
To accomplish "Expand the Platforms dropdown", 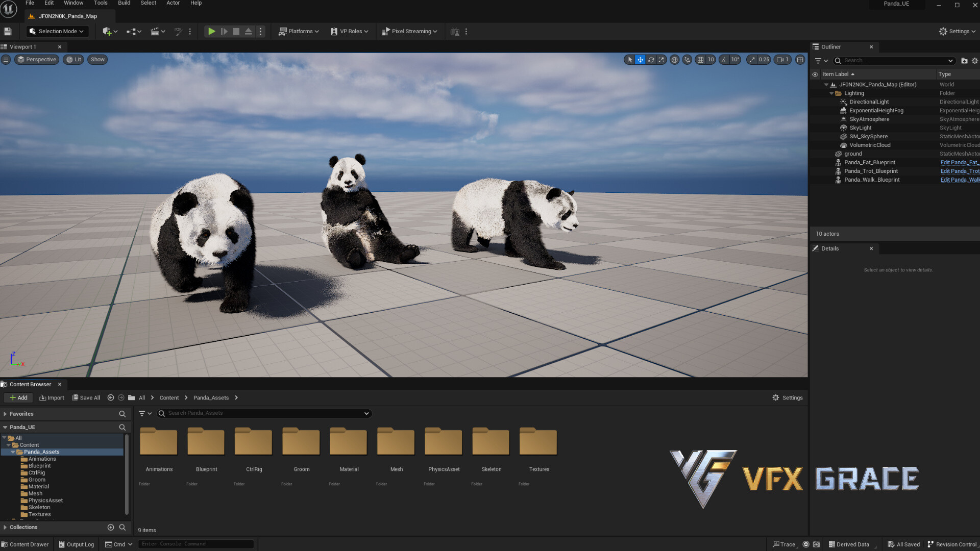I will (298, 31).
